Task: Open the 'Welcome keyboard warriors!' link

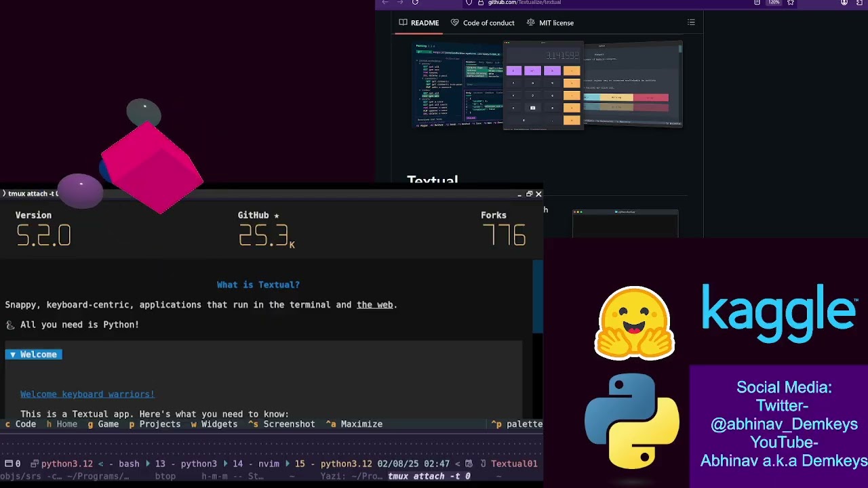Action: [x=87, y=394]
